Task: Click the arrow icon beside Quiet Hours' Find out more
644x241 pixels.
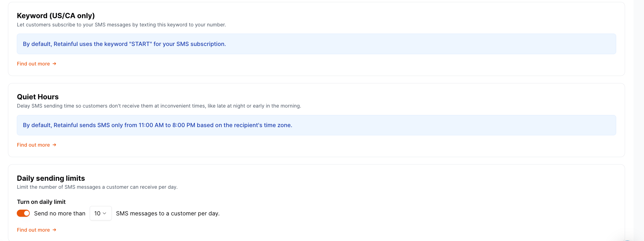Action: point(54,145)
